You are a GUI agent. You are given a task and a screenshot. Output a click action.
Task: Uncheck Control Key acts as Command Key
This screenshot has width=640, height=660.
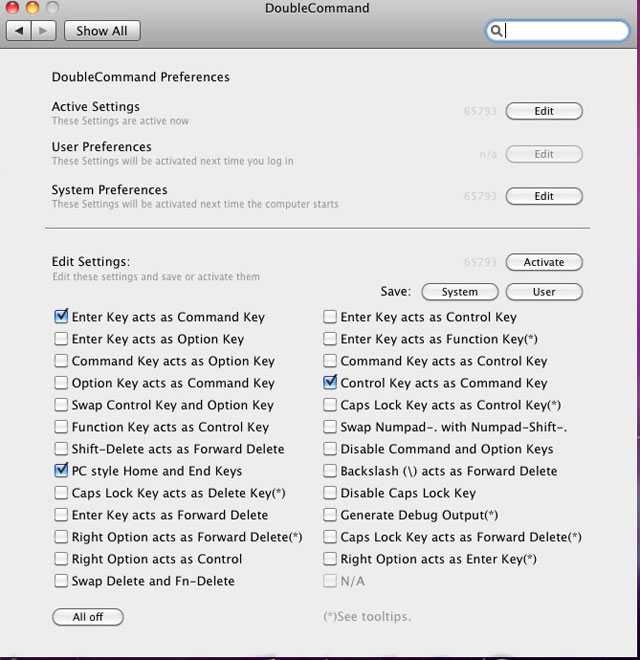pyautogui.click(x=330, y=383)
